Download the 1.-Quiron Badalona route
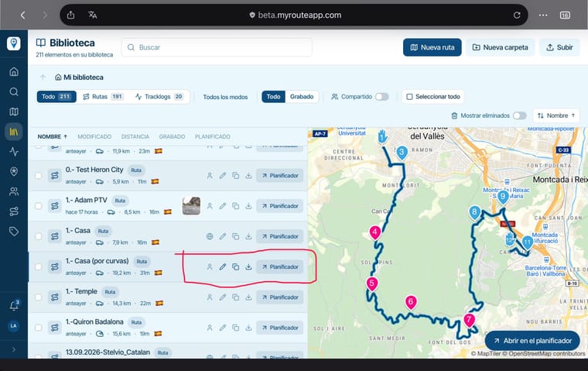The width and height of the screenshot is (588, 371). pos(248,328)
